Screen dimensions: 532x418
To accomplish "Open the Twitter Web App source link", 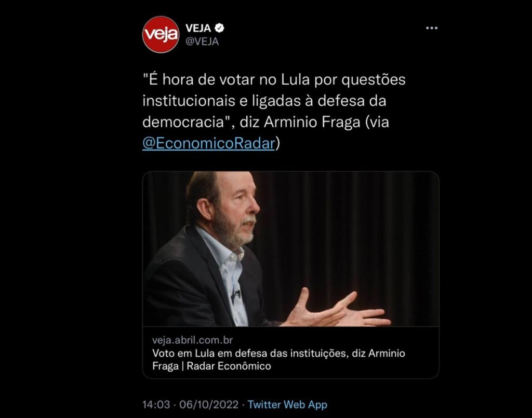I will [287, 404].
